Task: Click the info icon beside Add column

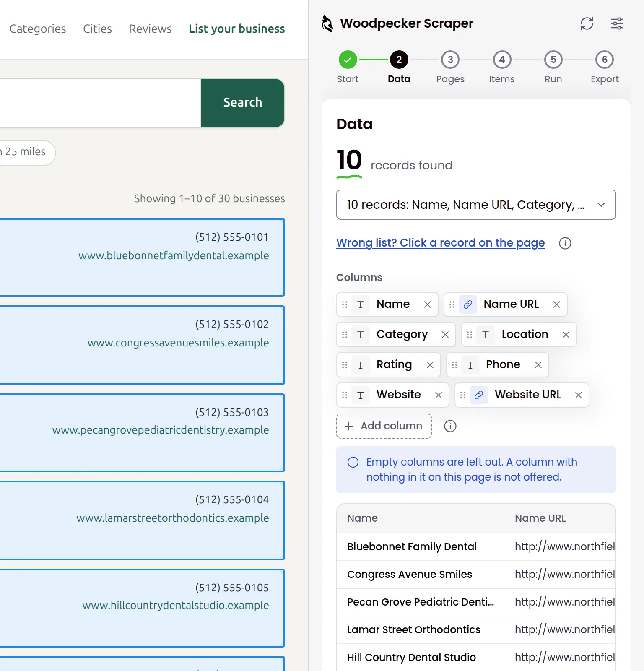Action: 450,426
